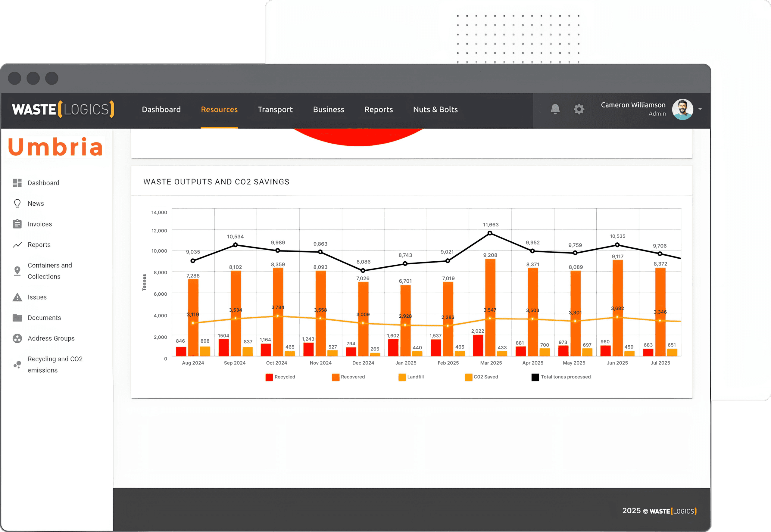Toggle the Landfill legend swatch
Screen dimensions: 771x532
click(x=402, y=377)
